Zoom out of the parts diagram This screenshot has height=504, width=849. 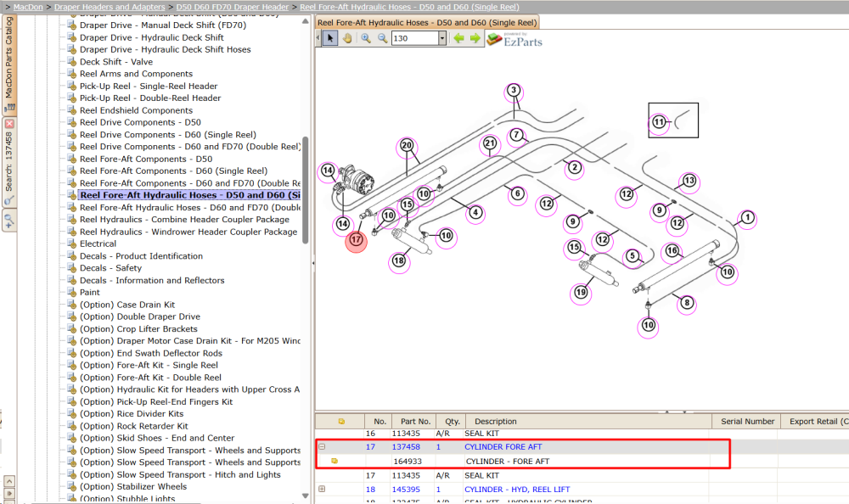click(382, 38)
